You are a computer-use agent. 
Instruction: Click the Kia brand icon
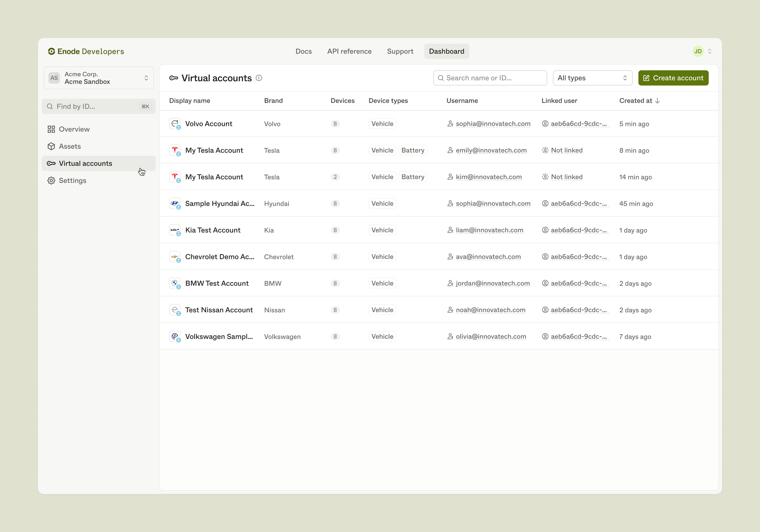175,230
